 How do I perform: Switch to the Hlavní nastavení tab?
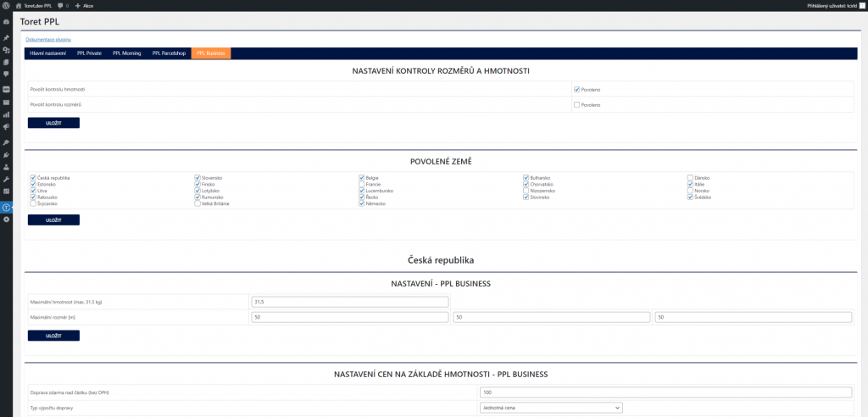pos(47,53)
